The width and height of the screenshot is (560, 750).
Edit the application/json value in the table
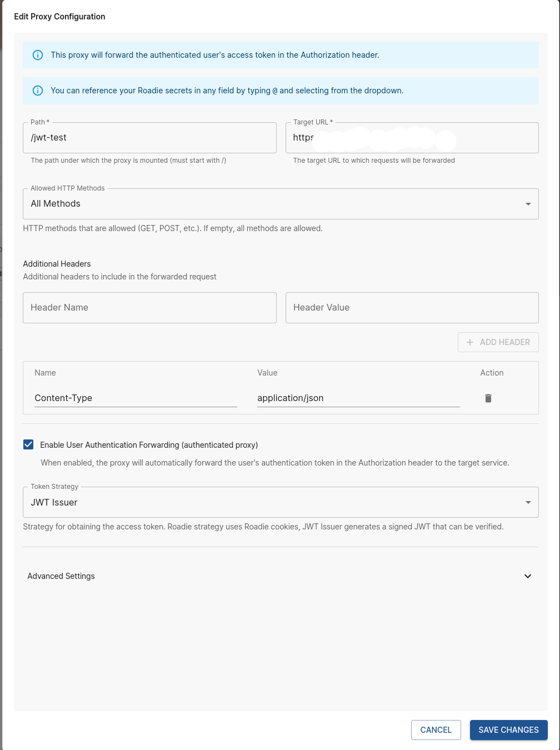tap(358, 398)
